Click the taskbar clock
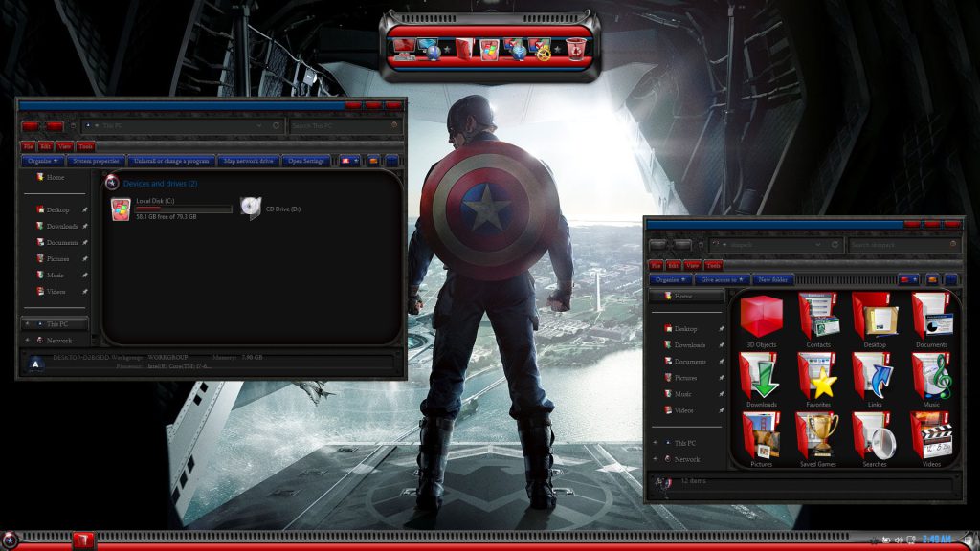980x551 pixels. (936, 540)
